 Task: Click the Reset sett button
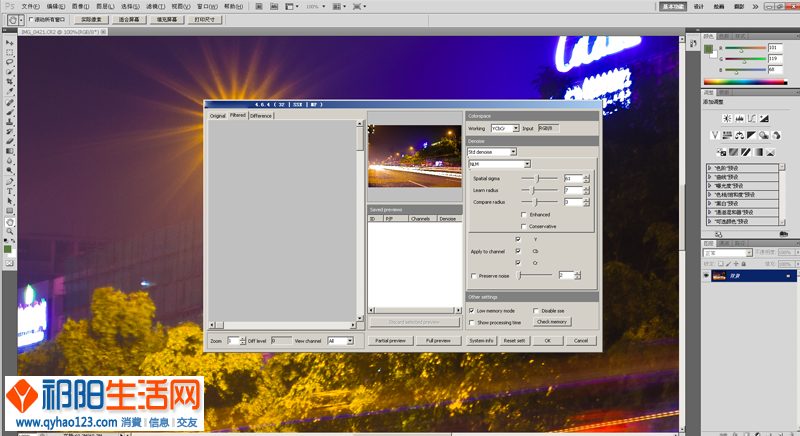(x=514, y=341)
